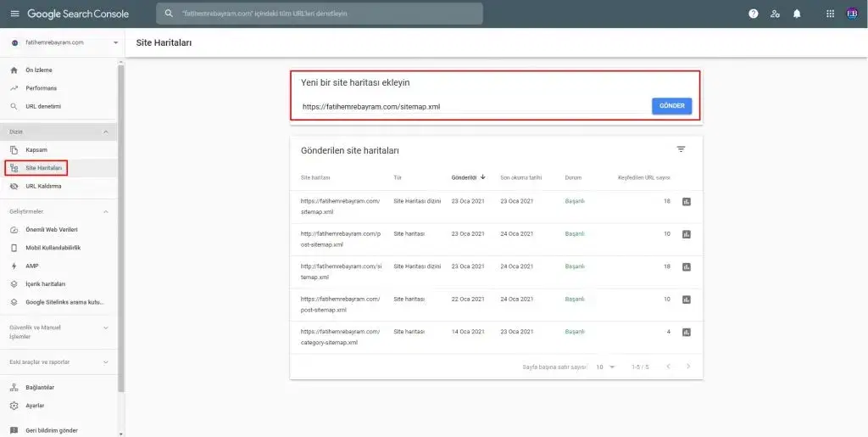
Task: Open the hamburger main menu
Action: pyautogui.click(x=14, y=14)
